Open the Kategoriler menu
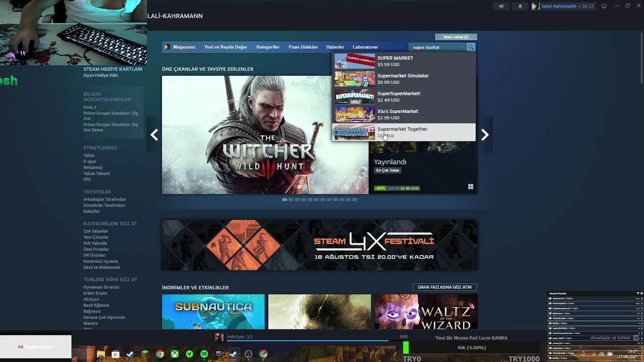644x362 pixels. [x=268, y=47]
